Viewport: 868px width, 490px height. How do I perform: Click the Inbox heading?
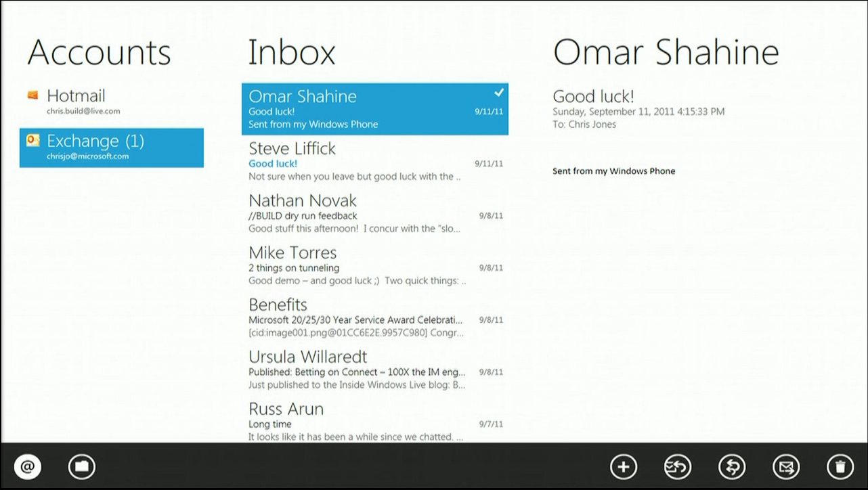click(x=292, y=52)
